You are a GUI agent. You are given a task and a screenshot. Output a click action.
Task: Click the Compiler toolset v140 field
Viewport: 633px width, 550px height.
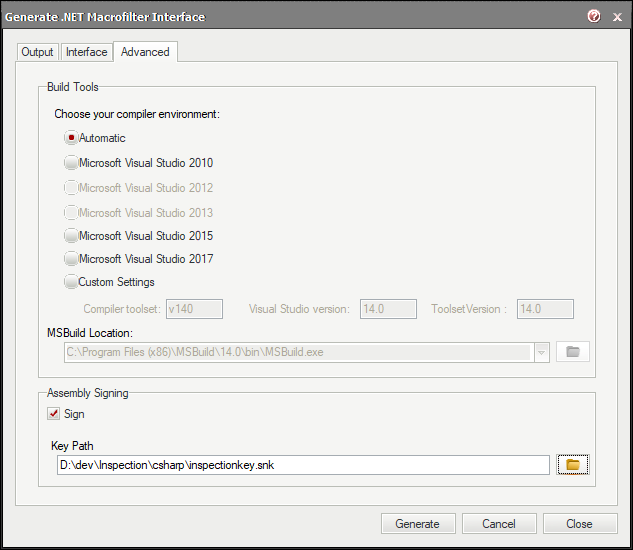194,309
